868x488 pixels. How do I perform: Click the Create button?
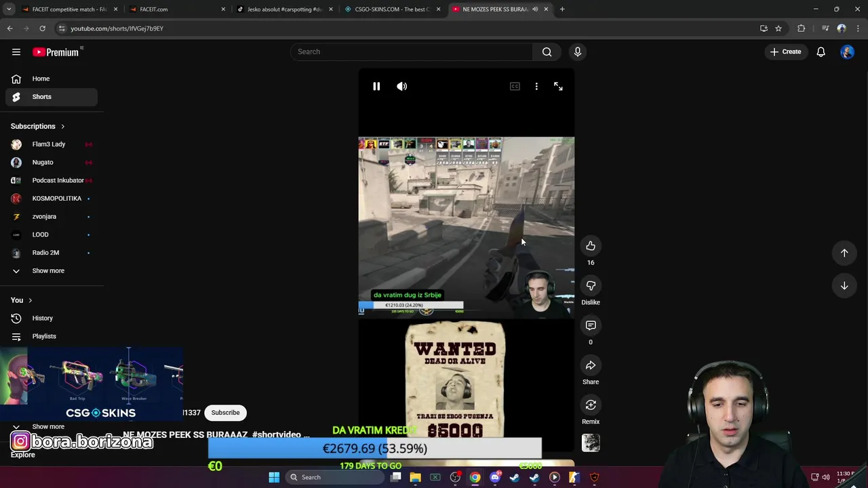785,52
